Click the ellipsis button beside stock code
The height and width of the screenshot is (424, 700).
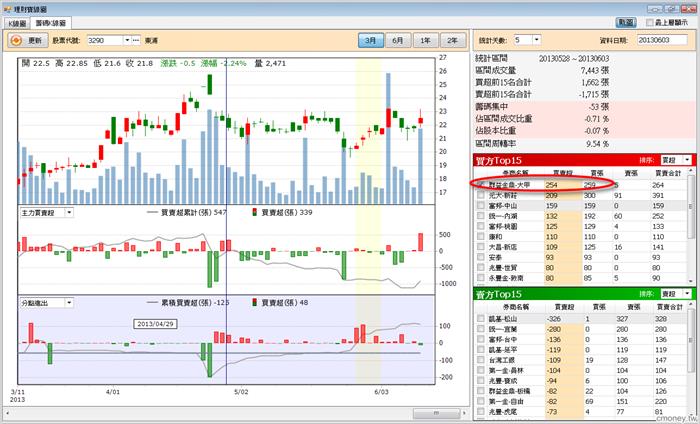click(136, 40)
